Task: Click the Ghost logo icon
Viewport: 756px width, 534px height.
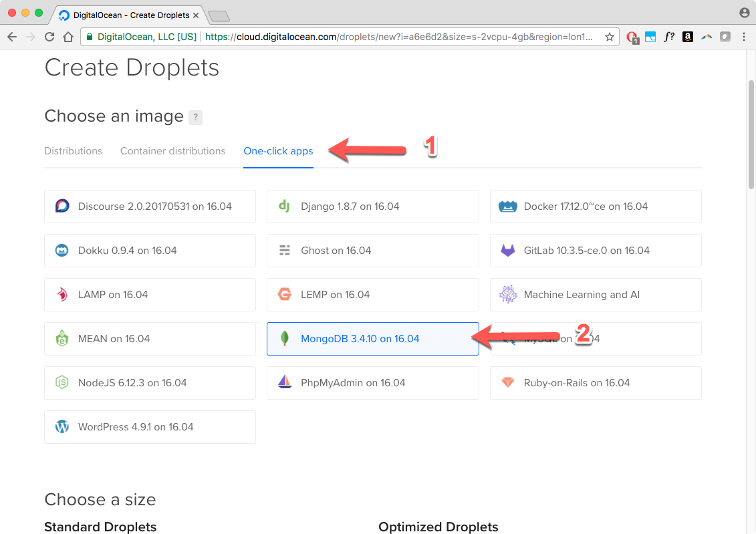Action: click(285, 251)
